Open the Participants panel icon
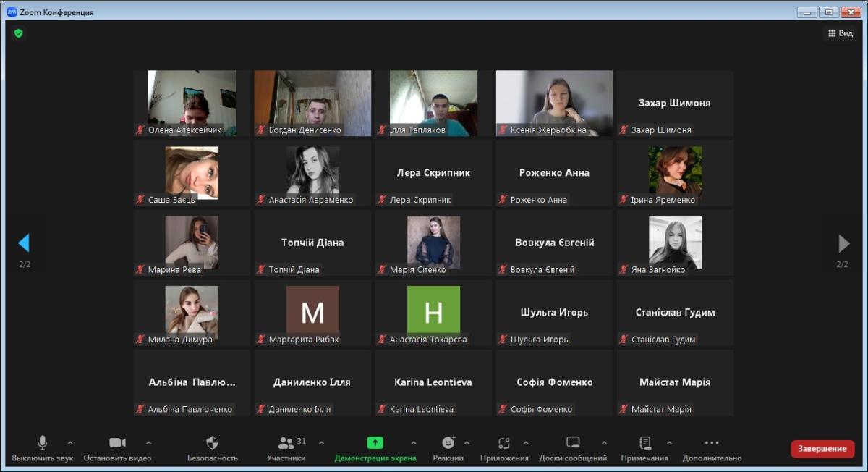Image resolution: width=868 pixels, height=472 pixels. coord(286,442)
